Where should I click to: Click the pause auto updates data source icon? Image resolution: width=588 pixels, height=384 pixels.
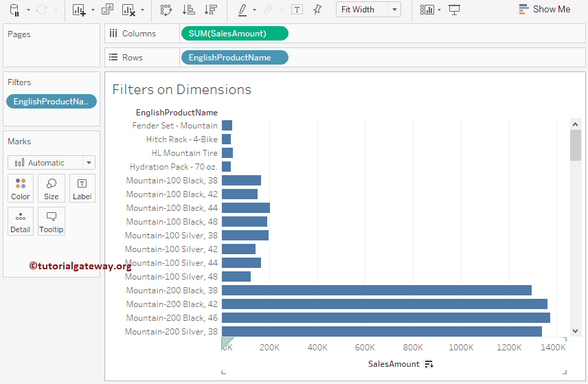click(14, 10)
